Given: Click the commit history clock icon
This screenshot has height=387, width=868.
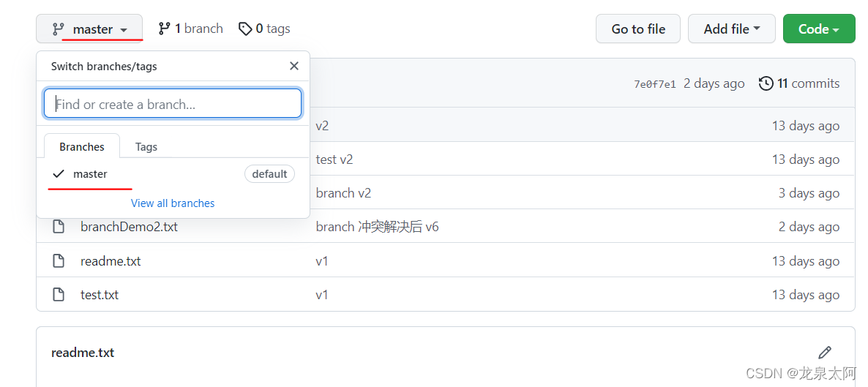Looking at the screenshot, I should [x=766, y=83].
